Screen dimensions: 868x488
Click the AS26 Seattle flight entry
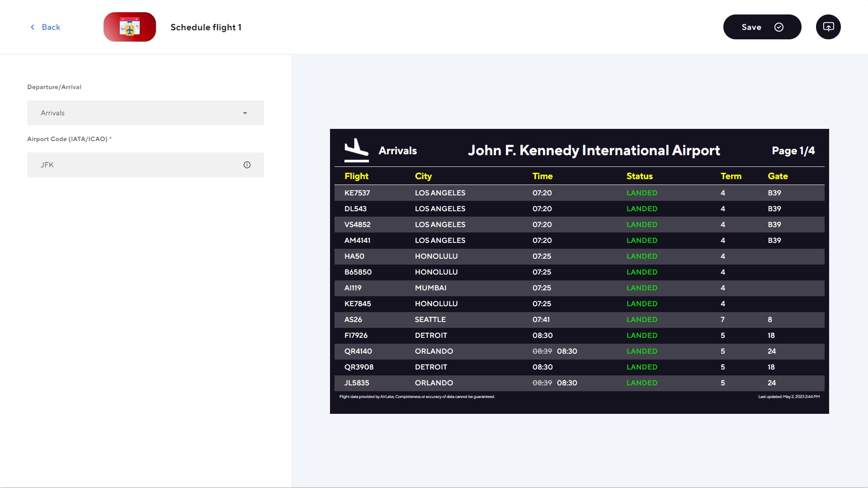pos(353,320)
